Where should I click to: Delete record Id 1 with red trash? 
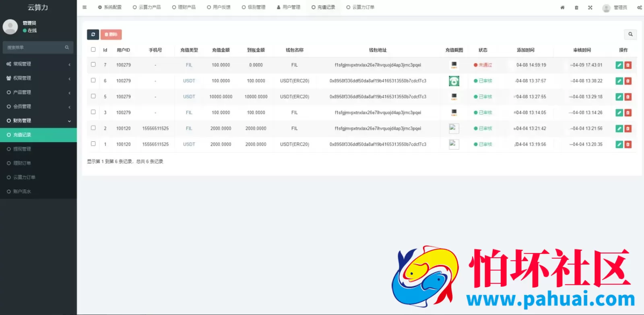click(628, 144)
